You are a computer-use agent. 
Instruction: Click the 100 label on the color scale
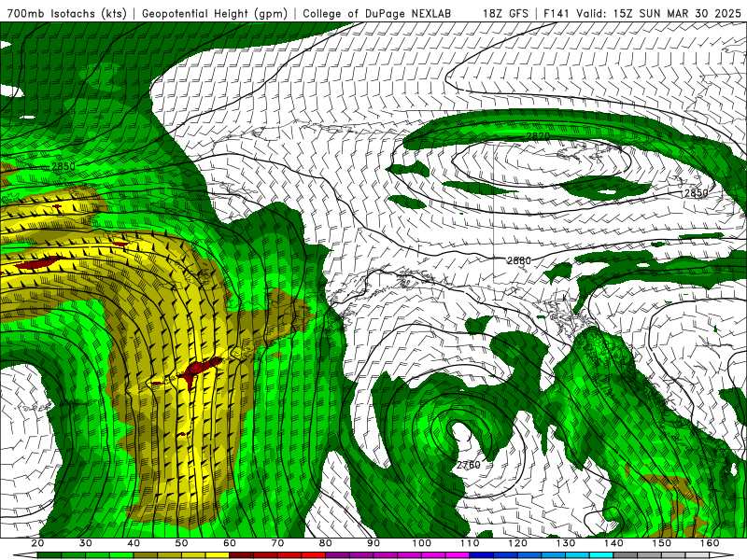[x=422, y=543]
